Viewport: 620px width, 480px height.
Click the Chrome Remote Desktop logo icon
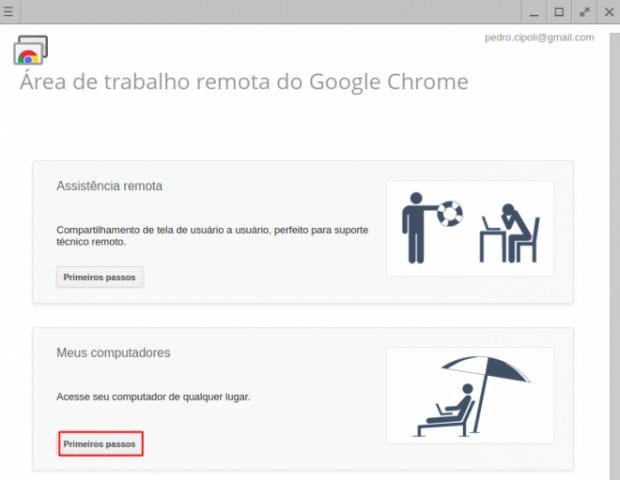point(30,50)
